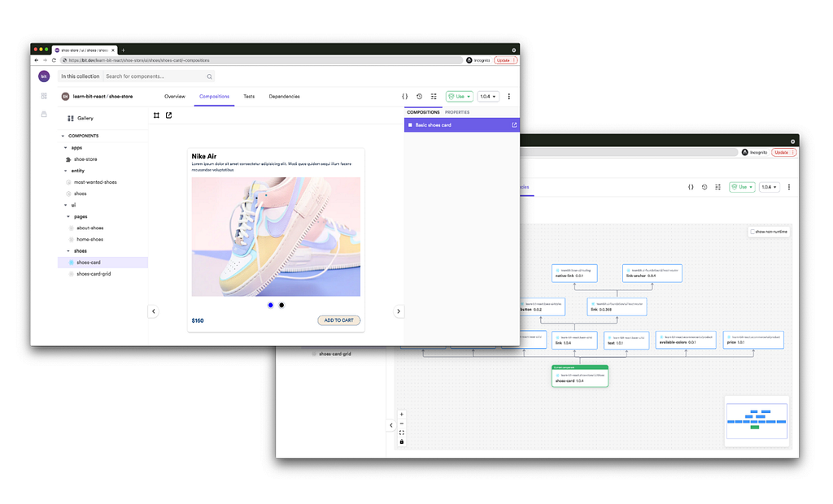
Task: Open composition in new tab icon above preview
Action: point(169,115)
